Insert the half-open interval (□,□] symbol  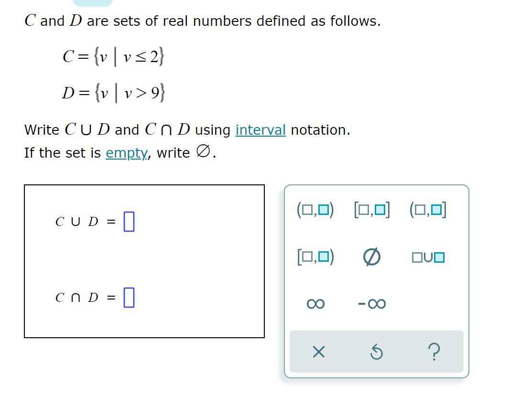point(428,209)
